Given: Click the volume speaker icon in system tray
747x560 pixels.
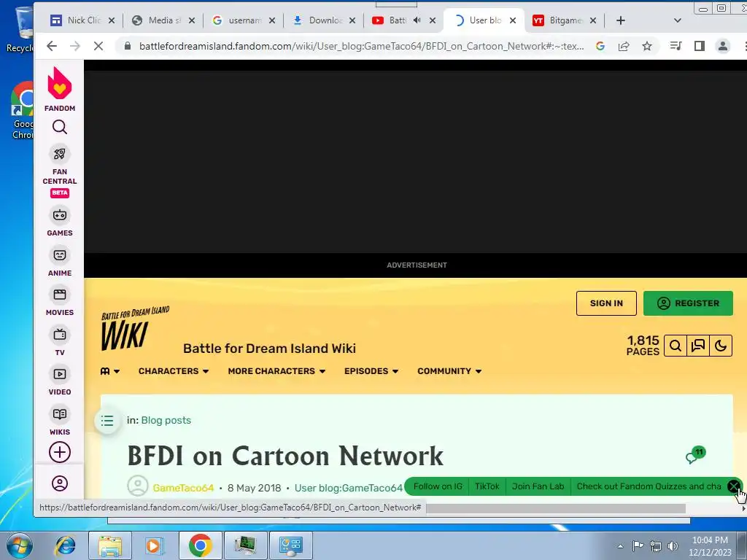Looking at the screenshot, I should pos(673,546).
